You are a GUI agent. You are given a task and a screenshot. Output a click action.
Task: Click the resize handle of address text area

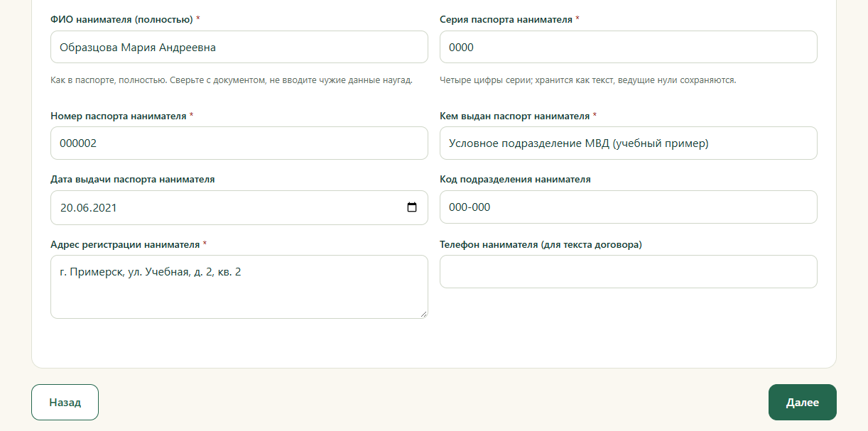click(423, 314)
